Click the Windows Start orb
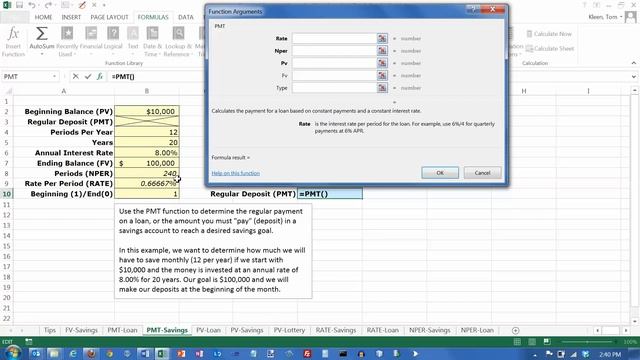 point(13,353)
